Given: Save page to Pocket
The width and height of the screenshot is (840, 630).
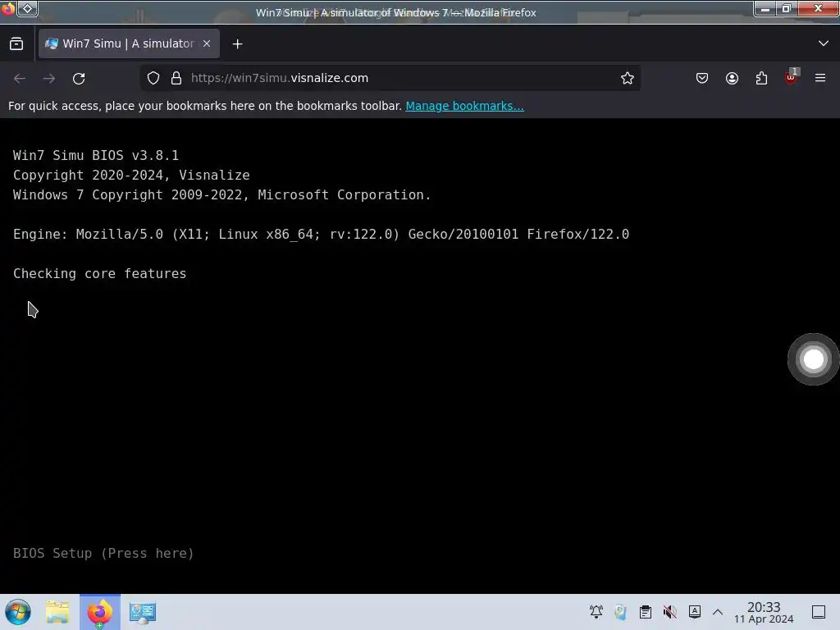Looking at the screenshot, I should [702, 78].
